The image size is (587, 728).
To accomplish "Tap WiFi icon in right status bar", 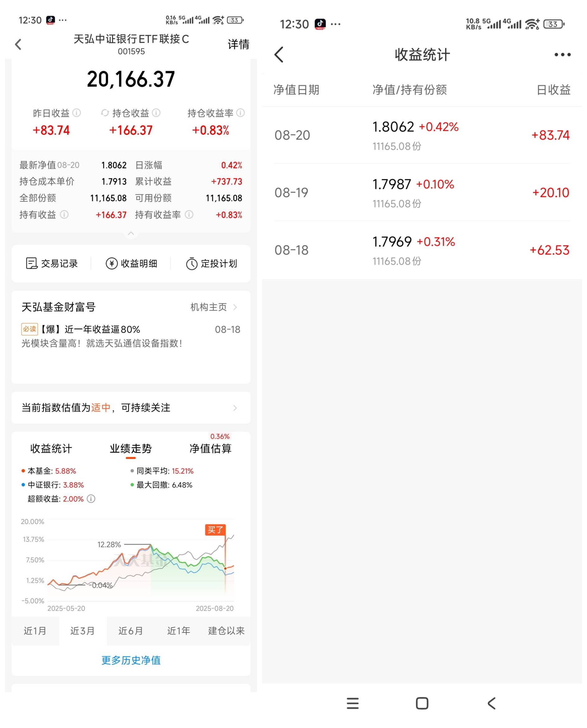I will [x=533, y=24].
